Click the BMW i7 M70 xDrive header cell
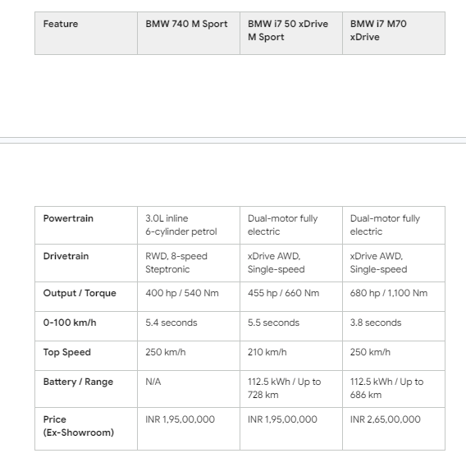The height and width of the screenshot is (476, 466). (394, 34)
